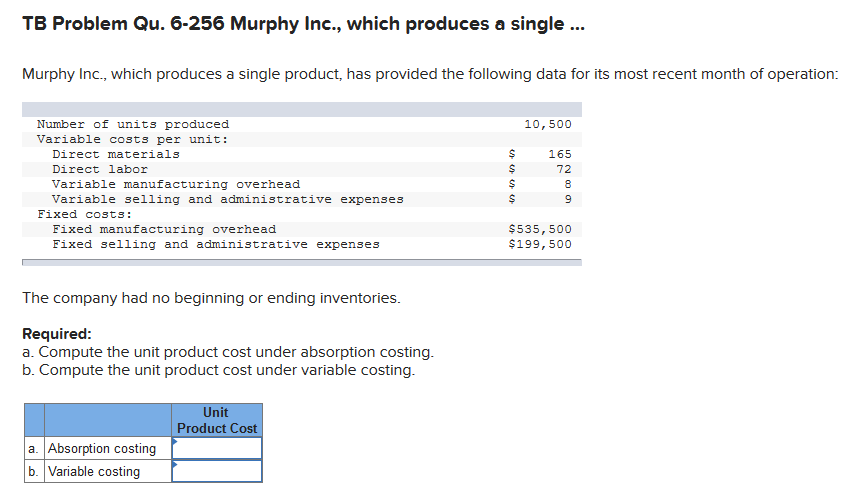Click the 'Variable manufacturing overhead' row label
Image resolution: width=859 pixels, height=487 pixels.
point(176,184)
